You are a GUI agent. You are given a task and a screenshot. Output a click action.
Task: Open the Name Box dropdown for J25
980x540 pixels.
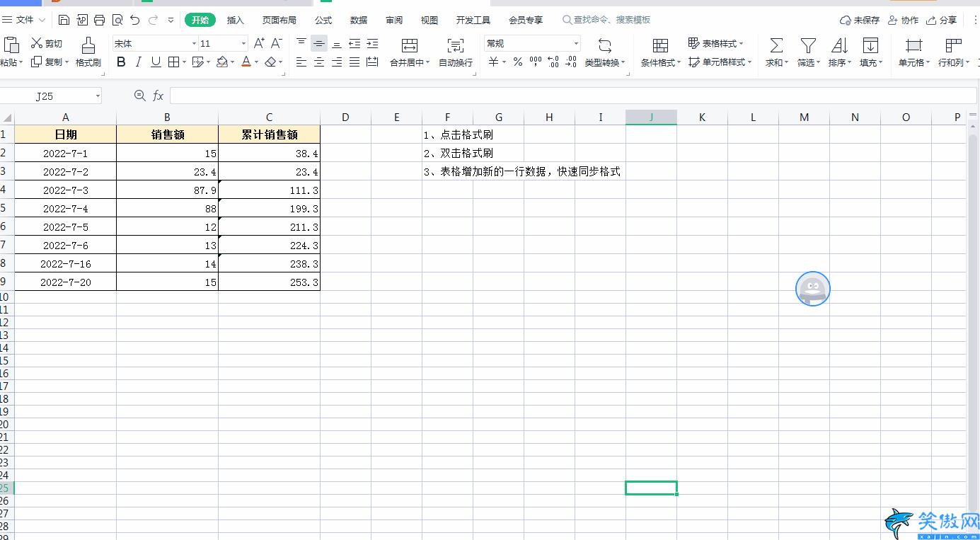click(97, 96)
